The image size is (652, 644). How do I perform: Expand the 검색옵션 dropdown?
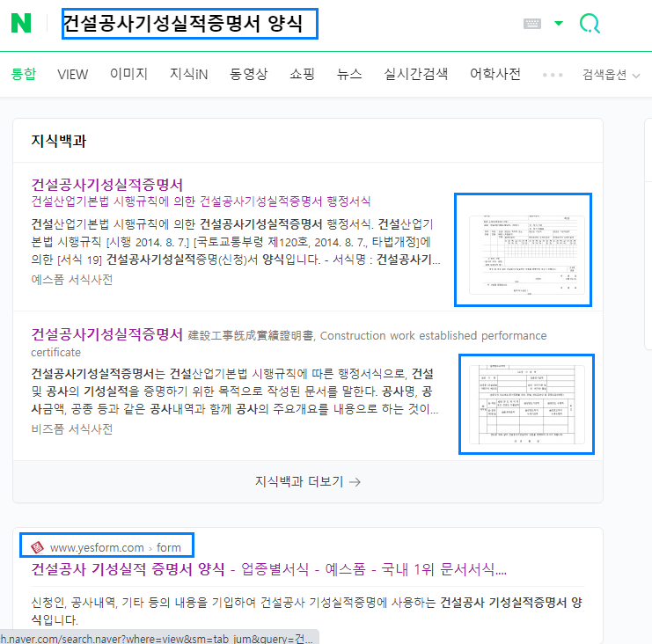[611, 75]
